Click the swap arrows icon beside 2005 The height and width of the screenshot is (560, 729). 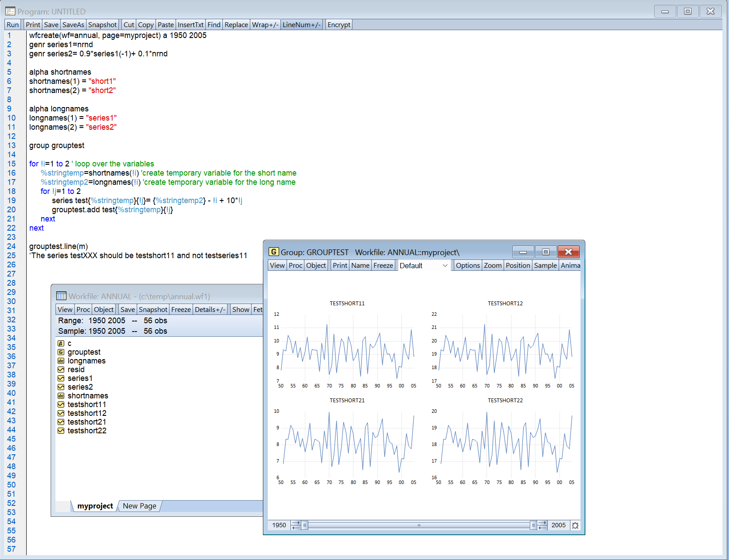[x=542, y=525]
